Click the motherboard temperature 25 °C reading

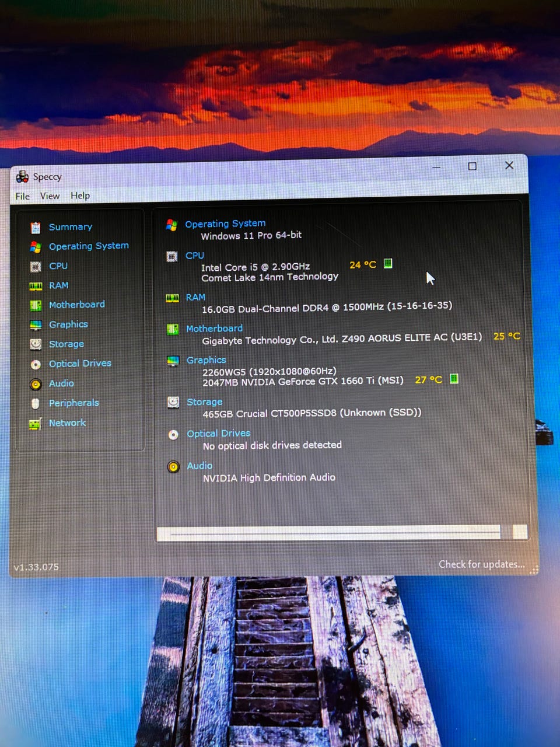click(x=506, y=336)
